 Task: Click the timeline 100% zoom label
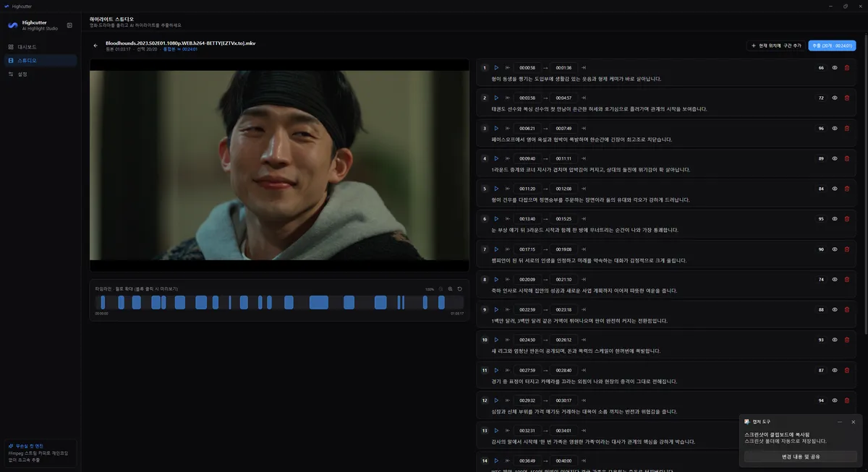[x=430, y=289]
